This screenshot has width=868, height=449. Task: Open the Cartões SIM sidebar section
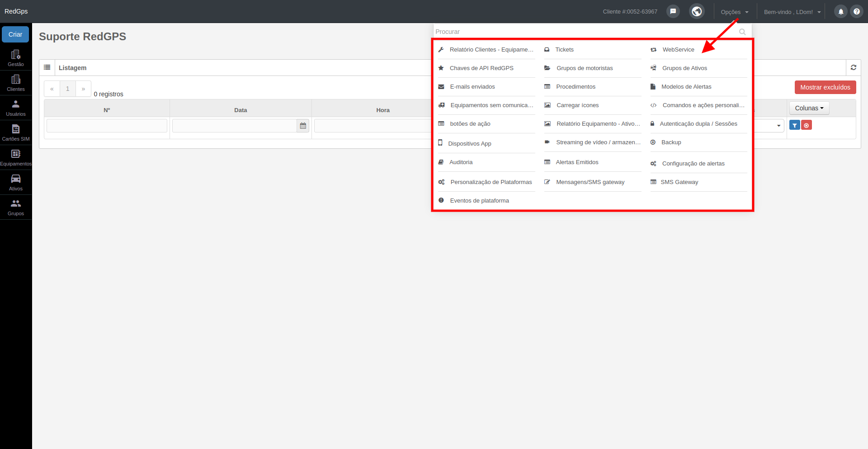click(x=16, y=132)
